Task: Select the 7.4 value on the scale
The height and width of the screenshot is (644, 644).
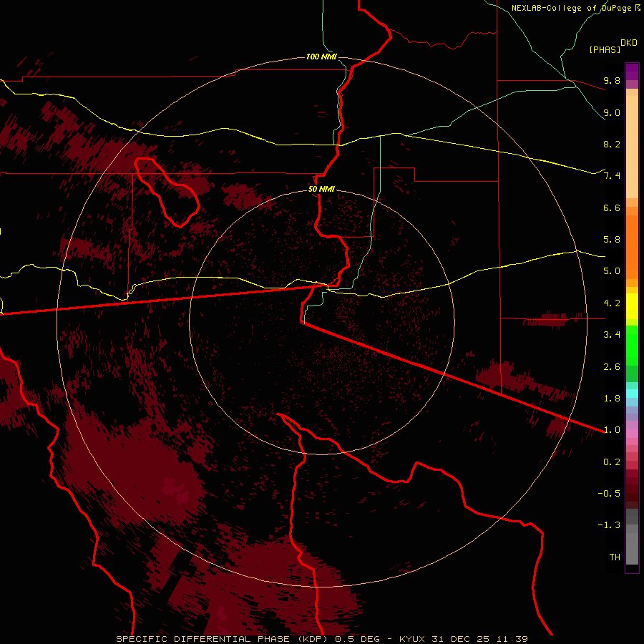Action: point(612,176)
